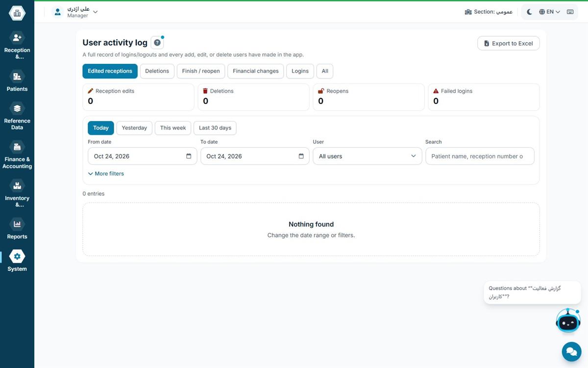This screenshot has width=588, height=368.
Task: Open the app logo home icon
Action: coord(17,13)
